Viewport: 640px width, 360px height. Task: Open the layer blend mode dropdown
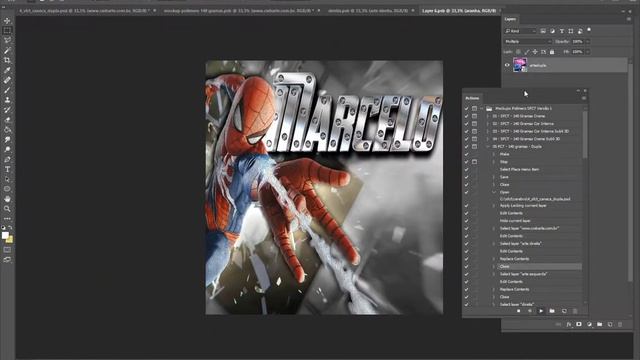[528, 42]
